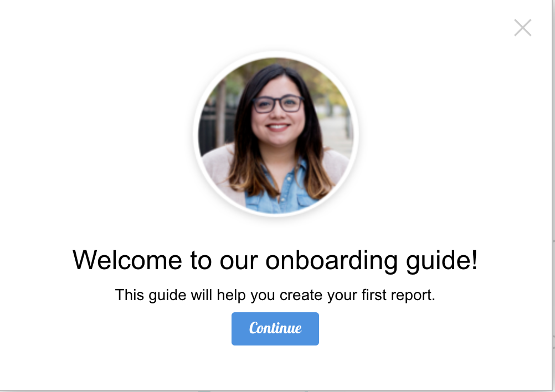Click the word 'our' in the heading

[x=239, y=262]
